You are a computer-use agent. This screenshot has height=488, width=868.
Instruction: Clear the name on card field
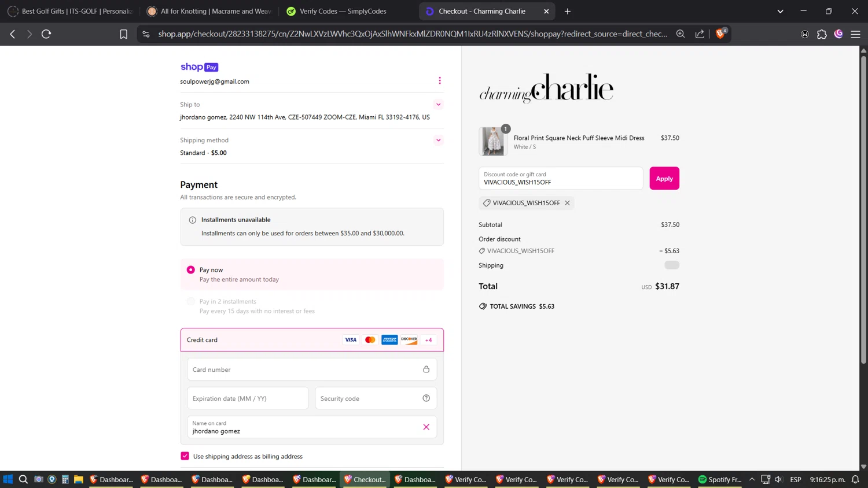[x=426, y=427]
